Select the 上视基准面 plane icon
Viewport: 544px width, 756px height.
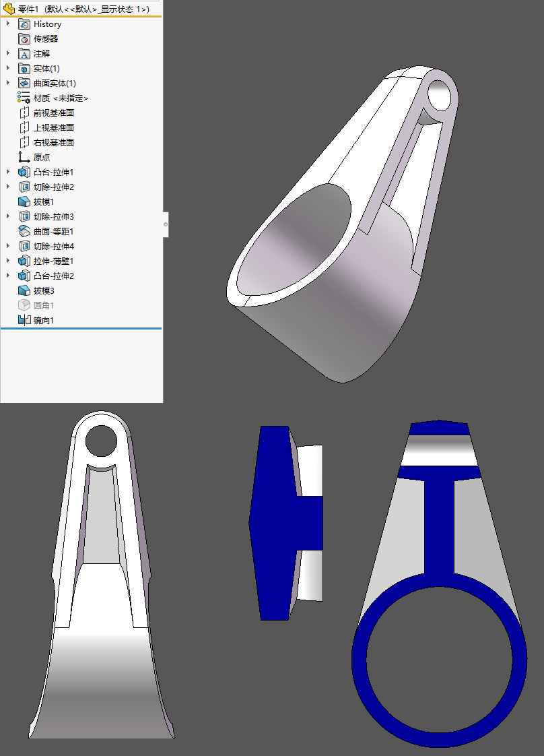(24, 128)
